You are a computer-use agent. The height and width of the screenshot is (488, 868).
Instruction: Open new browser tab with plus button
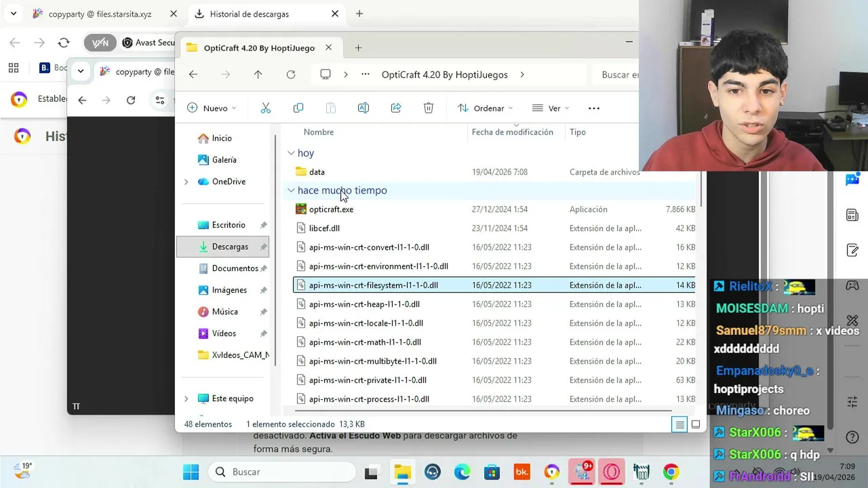click(359, 14)
